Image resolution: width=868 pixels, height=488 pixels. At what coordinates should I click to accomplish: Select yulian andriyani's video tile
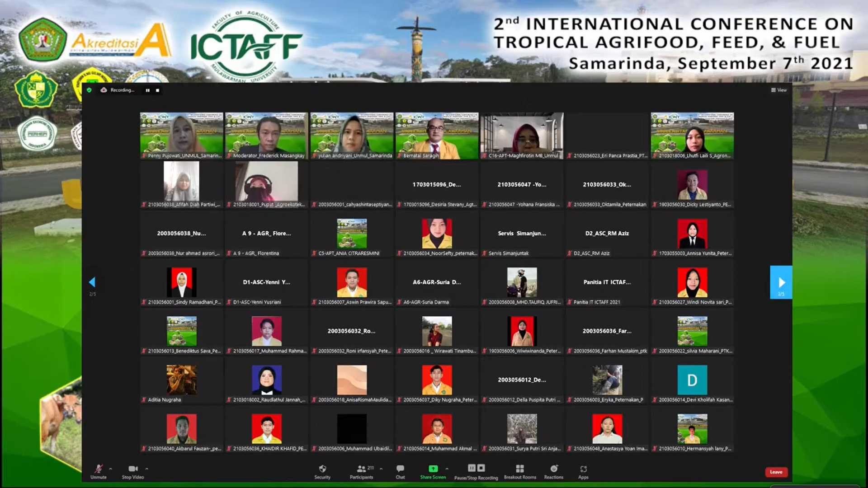(x=352, y=136)
